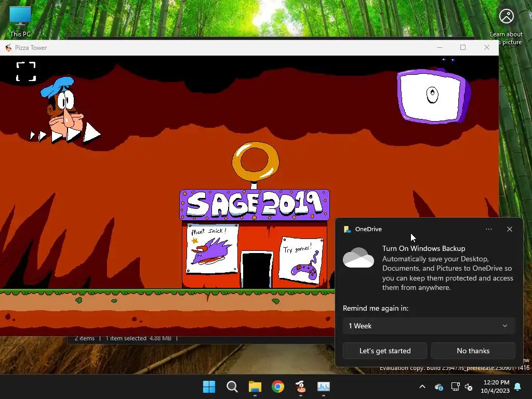The image size is (532, 399).
Task: Open the performance monitor taskbar icon
Action: click(x=323, y=387)
